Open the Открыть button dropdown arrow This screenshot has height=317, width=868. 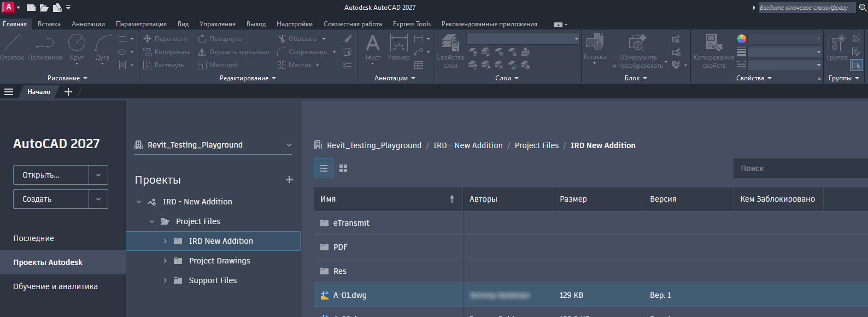pyautogui.click(x=98, y=175)
